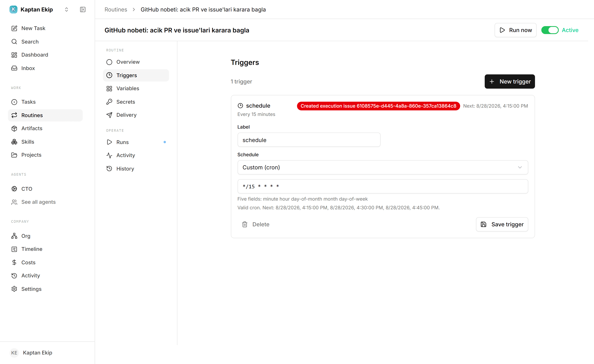Click the '1 trigger' count text
Image resolution: width=594 pixels, height=364 pixels.
[x=241, y=82]
